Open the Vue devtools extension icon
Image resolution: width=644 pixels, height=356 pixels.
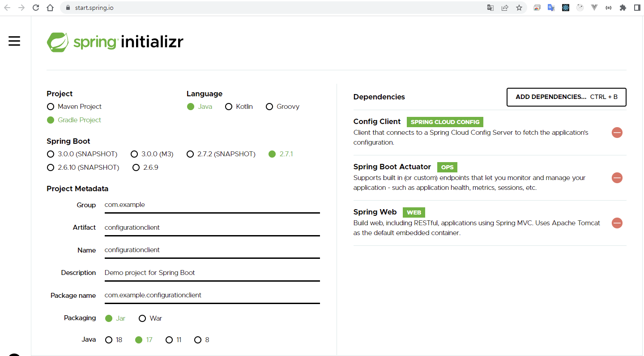pos(594,8)
